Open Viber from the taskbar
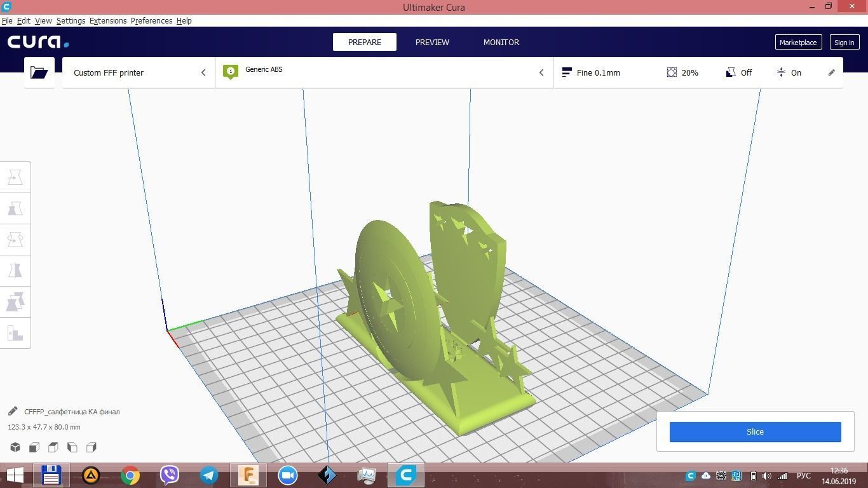The height and width of the screenshot is (488, 868). (170, 475)
